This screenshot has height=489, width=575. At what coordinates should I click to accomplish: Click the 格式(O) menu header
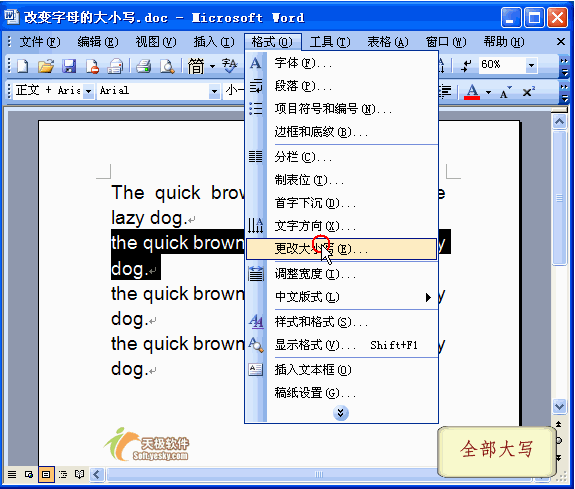pyautogui.click(x=272, y=42)
